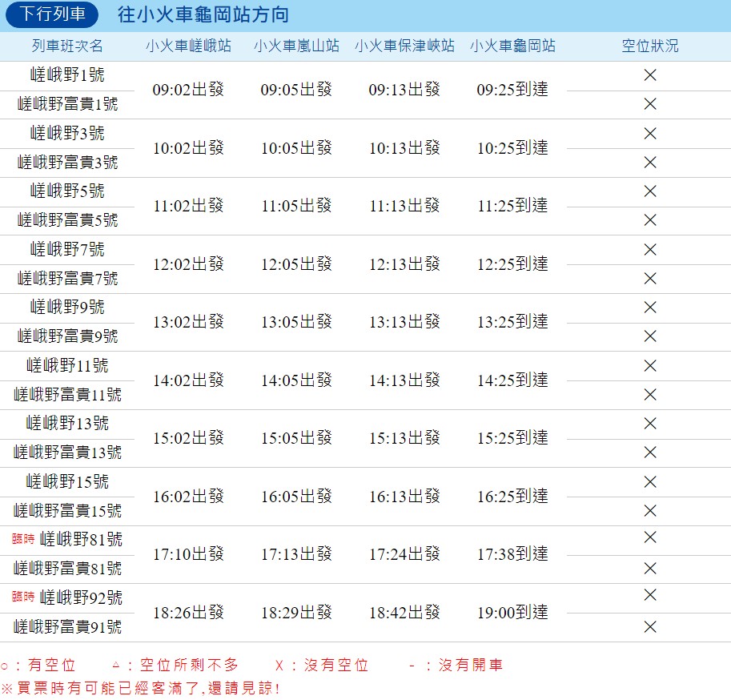Select train name 嵯峨野富貴13號
Image resolution: width=731 pixels, height=700 pixels.
coord(67,453)
